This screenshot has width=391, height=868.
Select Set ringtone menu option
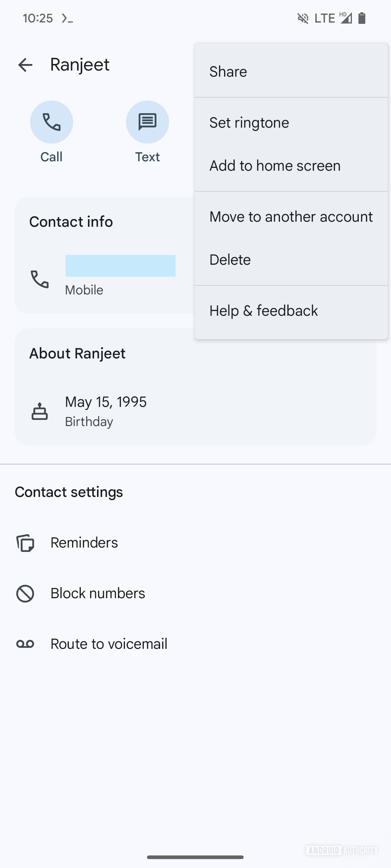coord(249,123)
